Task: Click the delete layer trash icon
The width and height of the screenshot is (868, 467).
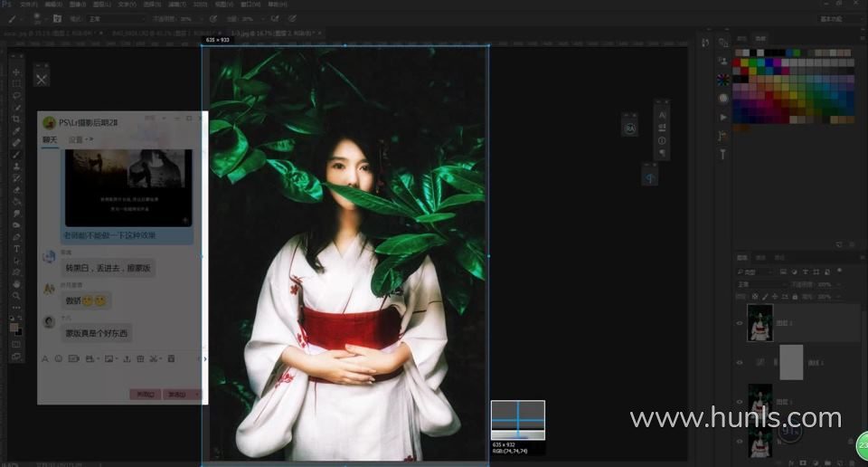Action: [852, 462]
